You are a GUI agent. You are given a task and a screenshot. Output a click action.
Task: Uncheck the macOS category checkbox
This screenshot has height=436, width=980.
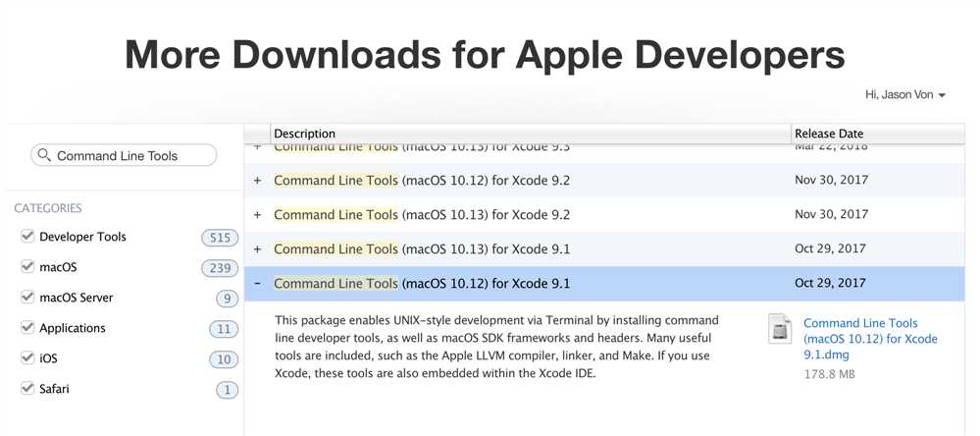point(26,266)
